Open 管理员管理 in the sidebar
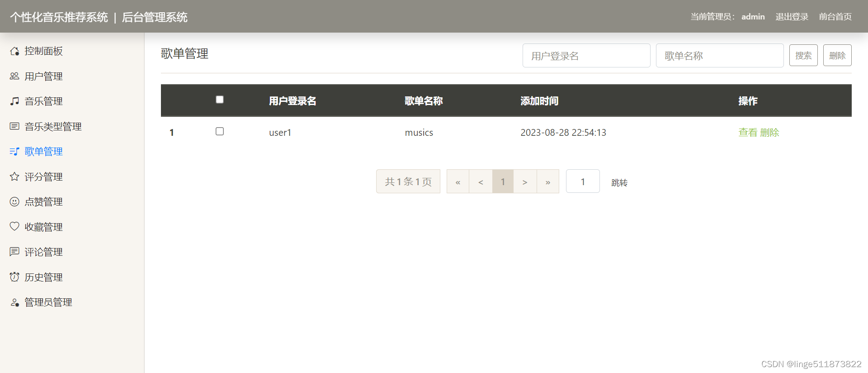This screenshot has height=373, width=868. point(48,302)
